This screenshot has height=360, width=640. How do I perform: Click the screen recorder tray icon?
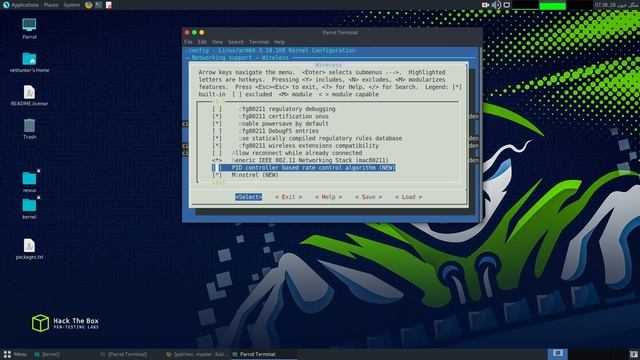coord(485,5)
